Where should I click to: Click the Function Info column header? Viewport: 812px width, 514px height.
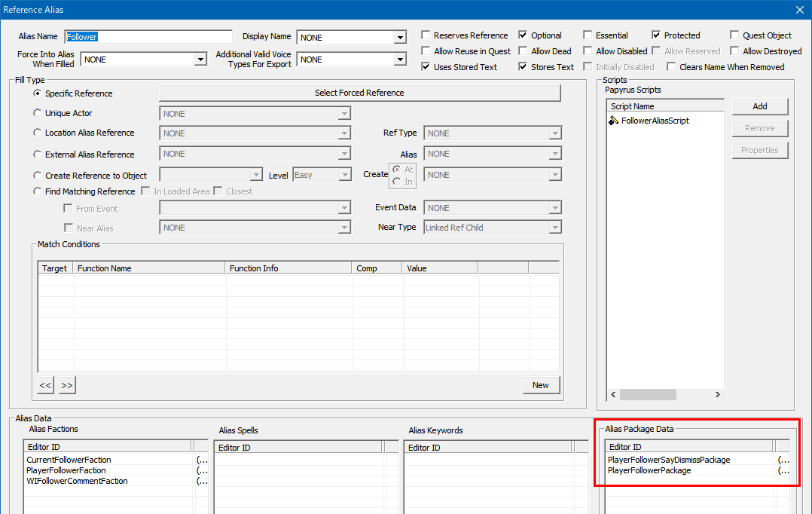(x=288, y=268)
